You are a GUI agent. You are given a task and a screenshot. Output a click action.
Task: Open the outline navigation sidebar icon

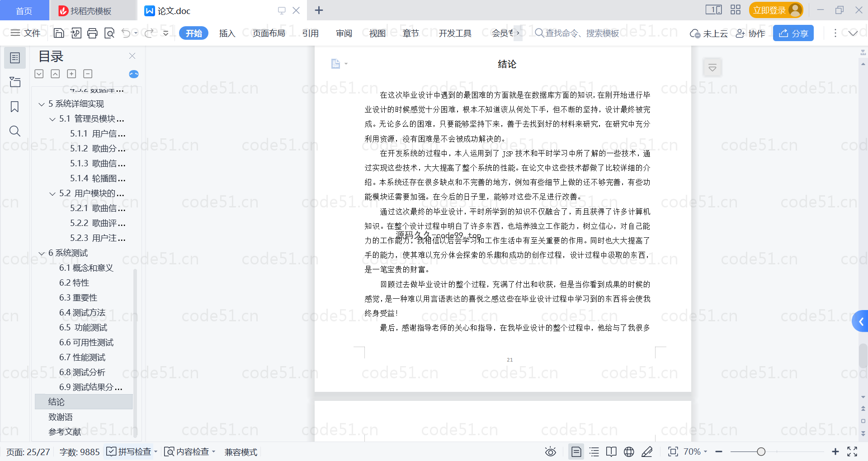pyautogui.click(x=15, y=58)
